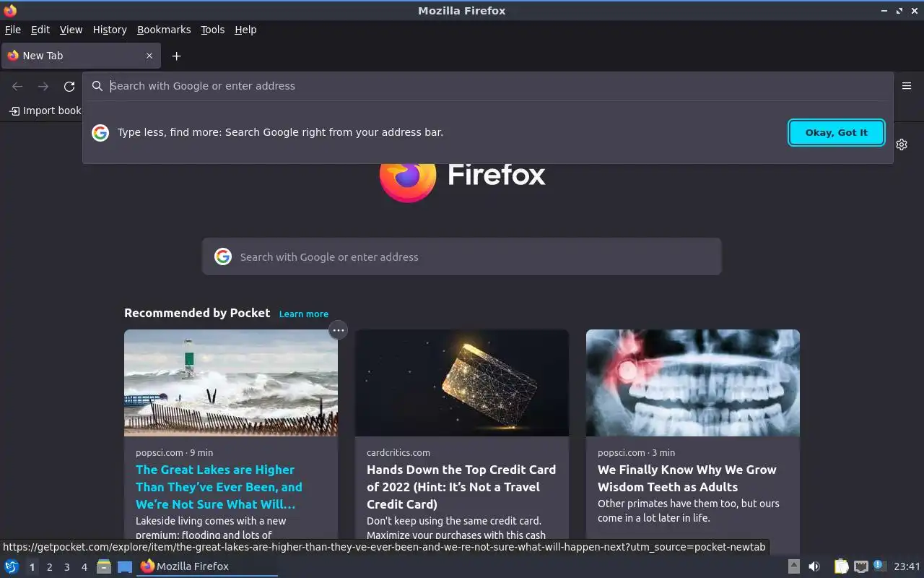This screenshot has height=578, width=924.
Task: Open the View menu
Action: click(x=71, y=30)
